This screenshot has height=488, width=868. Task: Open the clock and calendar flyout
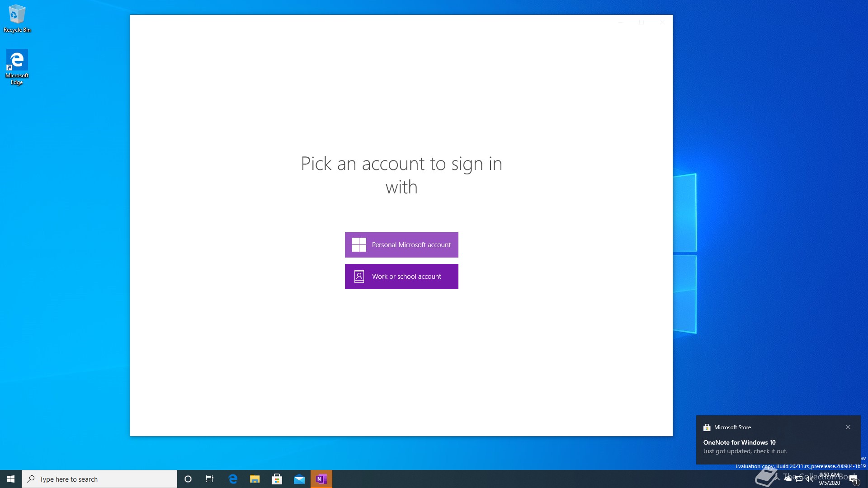(x=829, y=479)
